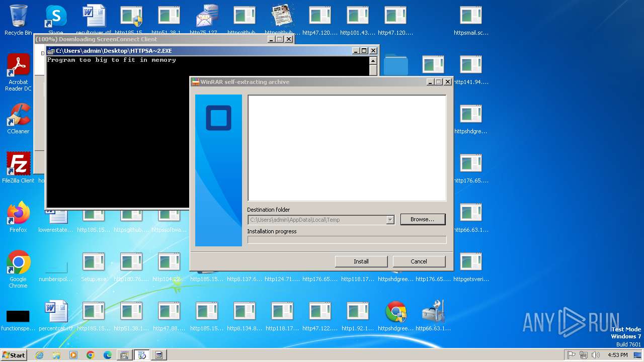644x362 pixels.
Task: Click the command prompt title bar icon
Action: pyautogui.click(x=51, y=51)
